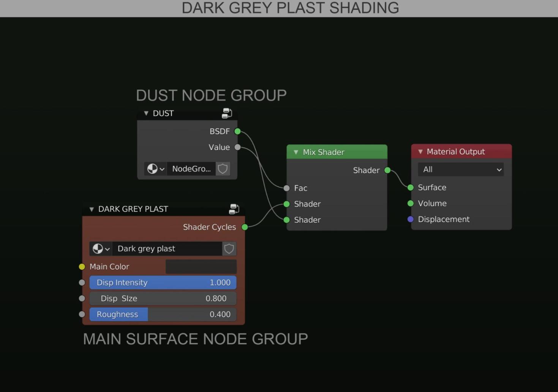The image size is (558, 392).
Task: Click the Dark grey plast name field
Action: click(167, 249)
